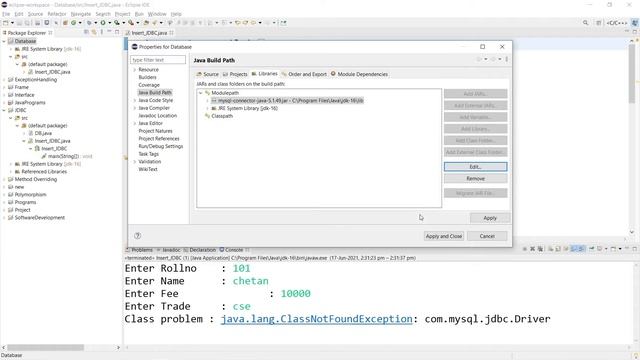Open the File menu
Screen dimensions: 640x360
[x=6, y=14]
